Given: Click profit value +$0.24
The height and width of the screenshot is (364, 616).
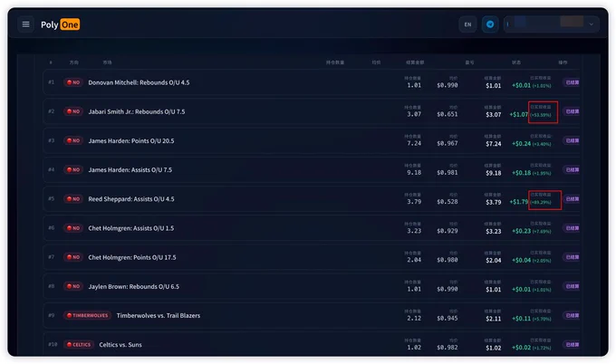Looking at the screenshot, I should (521, 144).
